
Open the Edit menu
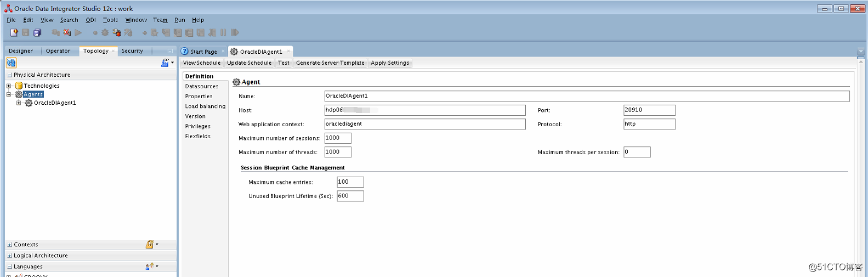[x=28, y=20]
